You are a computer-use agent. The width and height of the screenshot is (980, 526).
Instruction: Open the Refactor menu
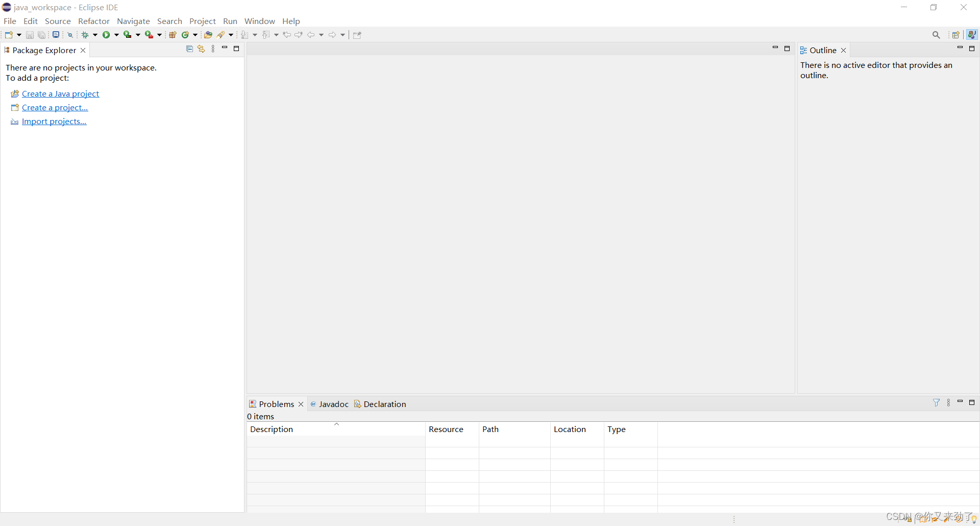click(94, 21)
